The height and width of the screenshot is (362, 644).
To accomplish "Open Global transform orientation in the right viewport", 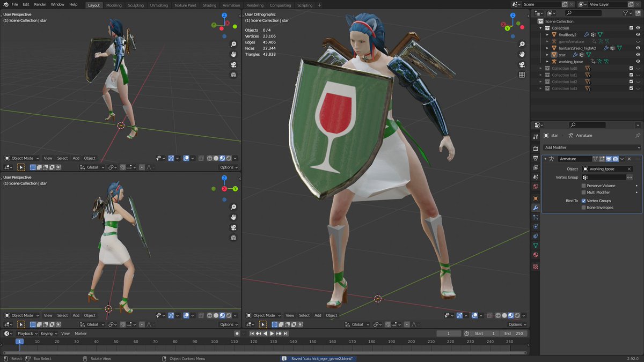I will point(357,324).
